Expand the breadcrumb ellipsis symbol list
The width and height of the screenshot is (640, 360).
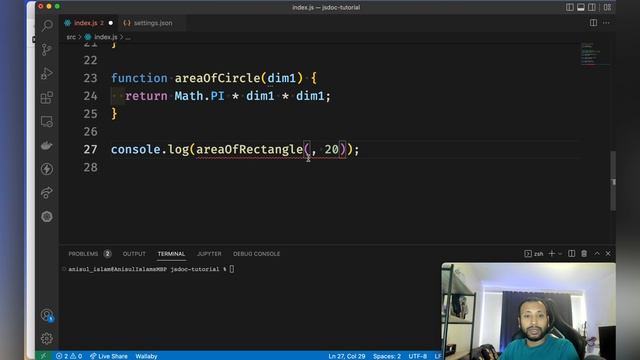pos(128,37)
